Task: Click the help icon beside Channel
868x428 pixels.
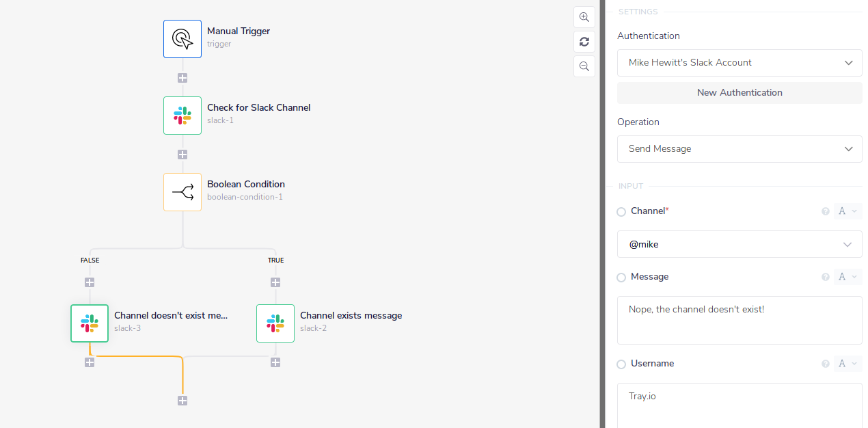Action: [825, 211]
